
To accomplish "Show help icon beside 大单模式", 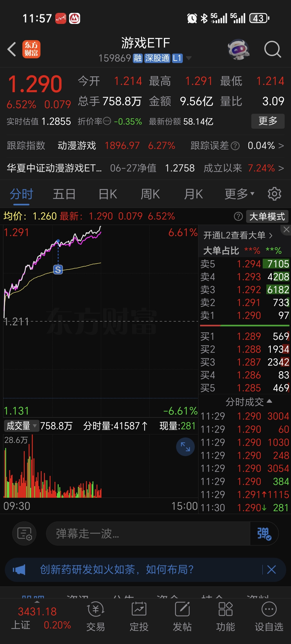I will 238,216.
